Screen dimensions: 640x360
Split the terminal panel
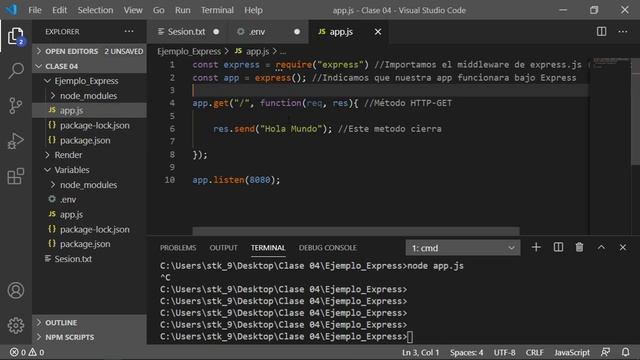pos(558,247)
